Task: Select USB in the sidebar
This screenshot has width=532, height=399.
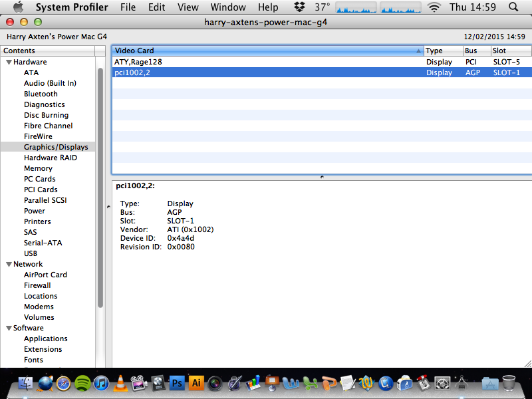Action: (x=31, y=253)
